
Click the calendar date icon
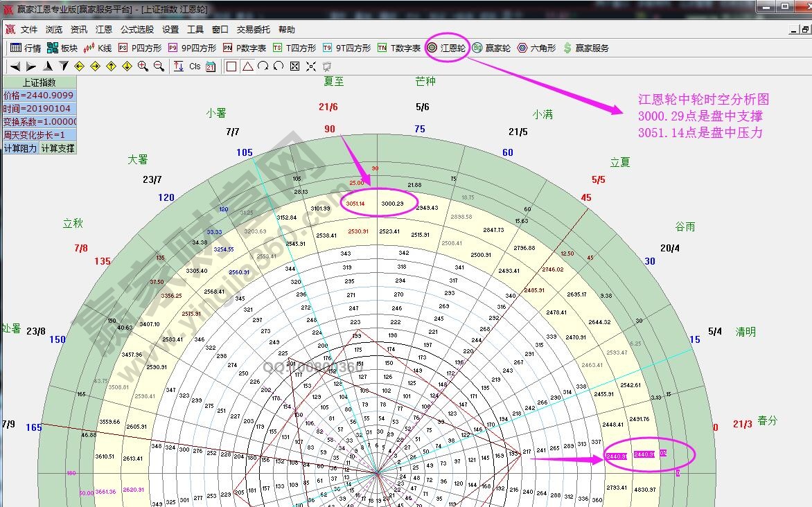[211, 66]
